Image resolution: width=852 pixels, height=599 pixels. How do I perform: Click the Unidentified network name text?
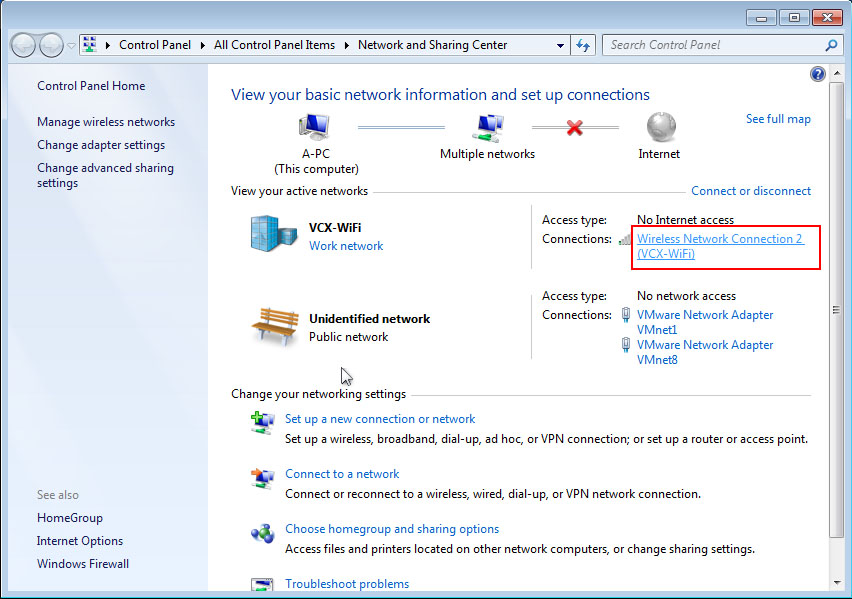point(369,319)
